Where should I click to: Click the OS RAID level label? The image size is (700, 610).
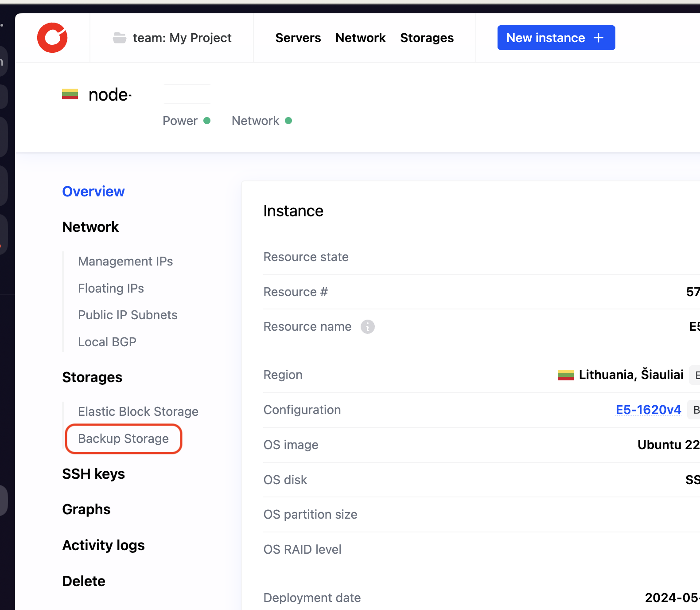[303, 550]
